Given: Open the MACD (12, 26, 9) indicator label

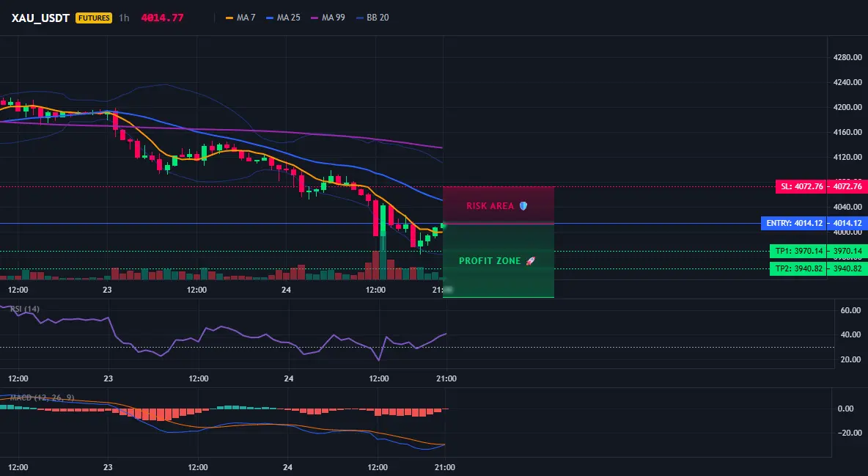Looking at the screenshot, I should click(42, 398).
